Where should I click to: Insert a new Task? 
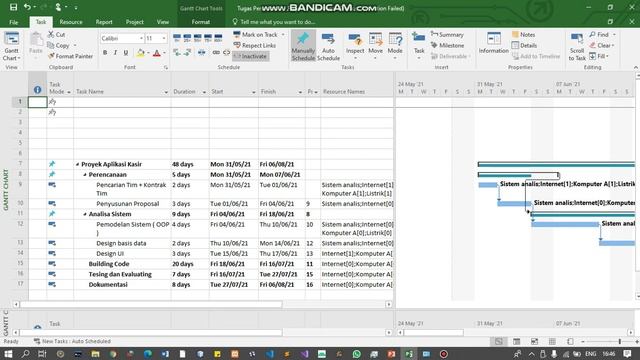pyautogui.click(x=419, y=45)
